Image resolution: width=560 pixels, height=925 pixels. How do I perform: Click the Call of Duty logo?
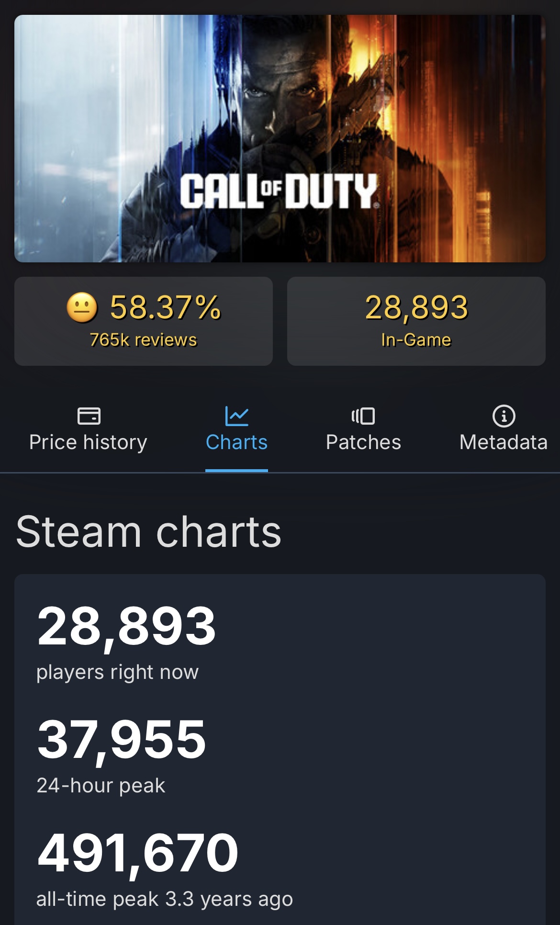tap(280, 191)
